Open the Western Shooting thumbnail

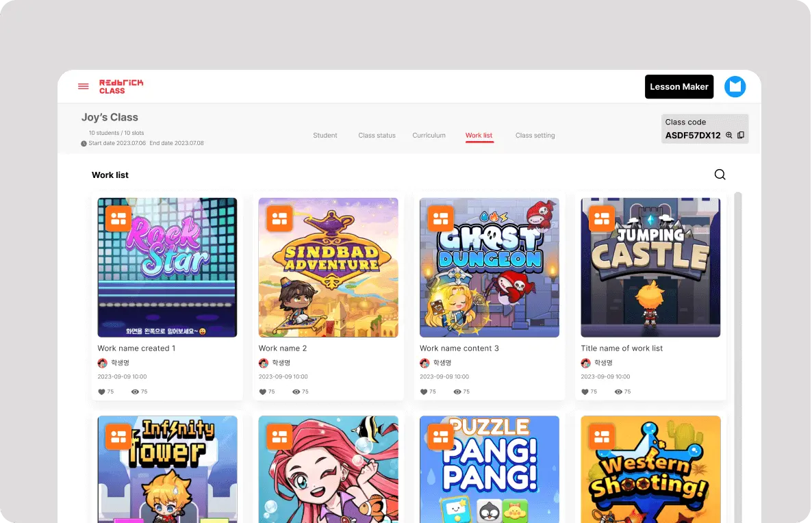pos(650,469)
